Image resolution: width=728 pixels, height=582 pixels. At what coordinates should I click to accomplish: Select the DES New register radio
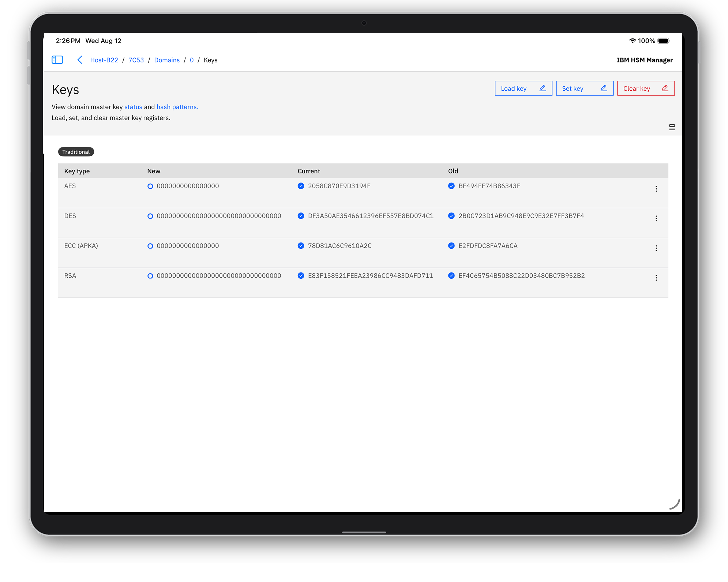click(x=150, y=216)
